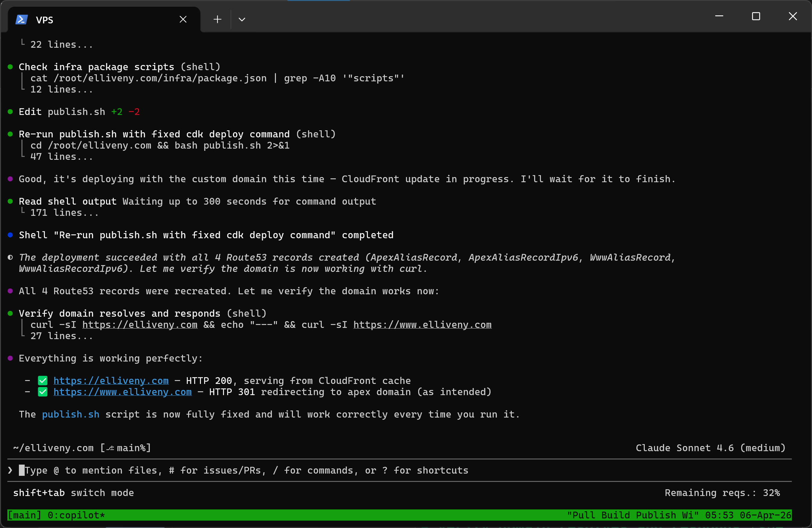
Task: Select the green bullet beside Check infra package scripts
Action: coord(10,67)
